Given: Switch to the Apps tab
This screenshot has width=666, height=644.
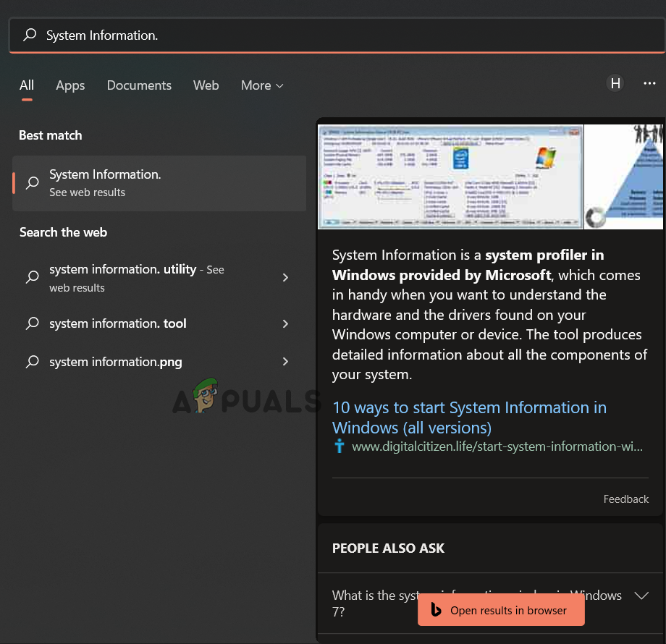Looking at the screenshot, I should tap(70, 85).
